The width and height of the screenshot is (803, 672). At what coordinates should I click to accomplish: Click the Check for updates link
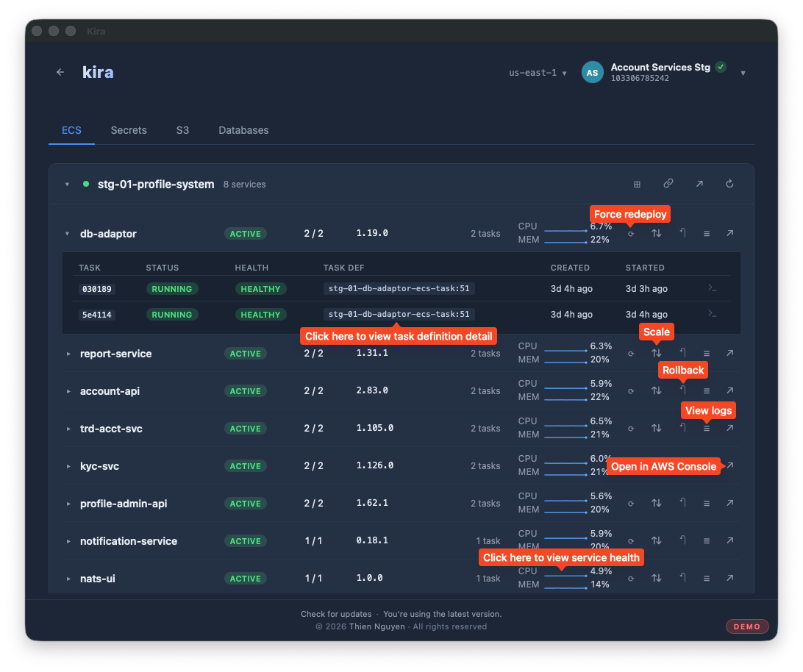click(x=336, y=614)
